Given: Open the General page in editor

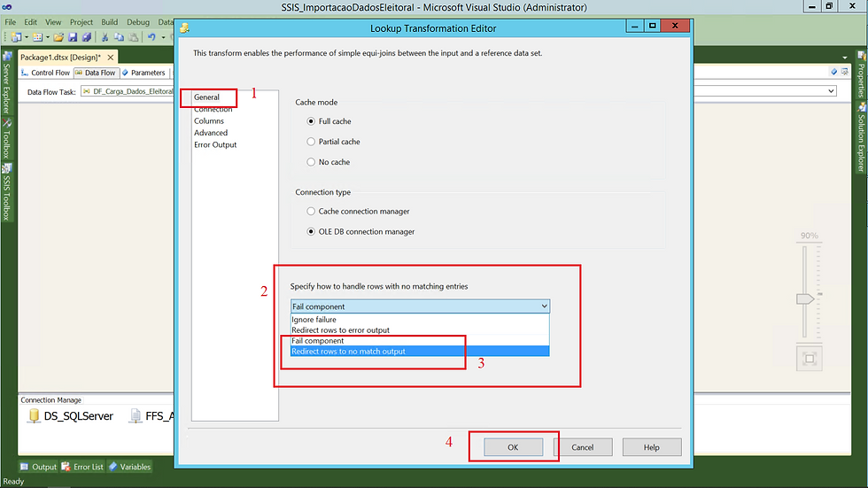Looking at the screenshot, I should click(x=206, y=97).
